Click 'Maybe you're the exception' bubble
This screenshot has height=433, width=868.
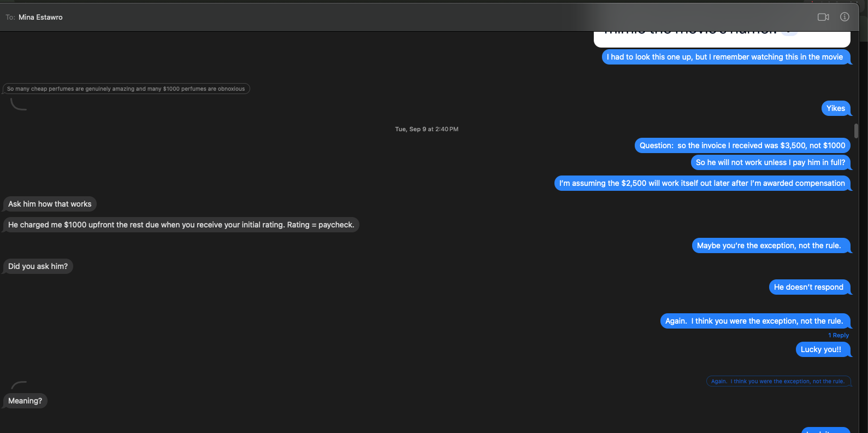(771, 245)
